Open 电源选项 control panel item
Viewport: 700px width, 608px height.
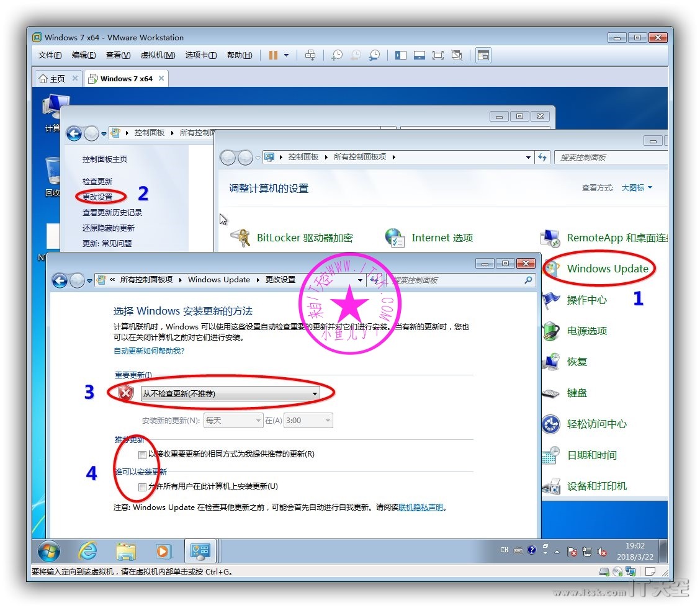click(x=586, y=331)
